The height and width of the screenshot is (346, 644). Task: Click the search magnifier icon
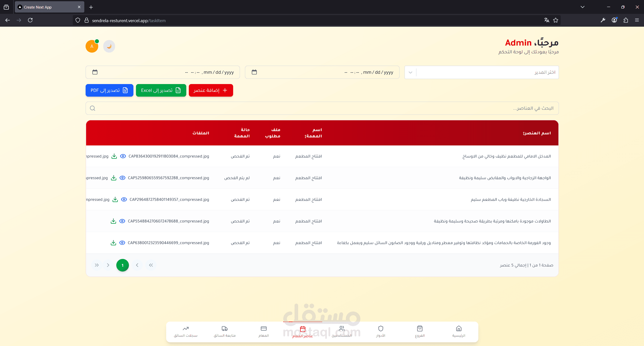tap(92, 108)
